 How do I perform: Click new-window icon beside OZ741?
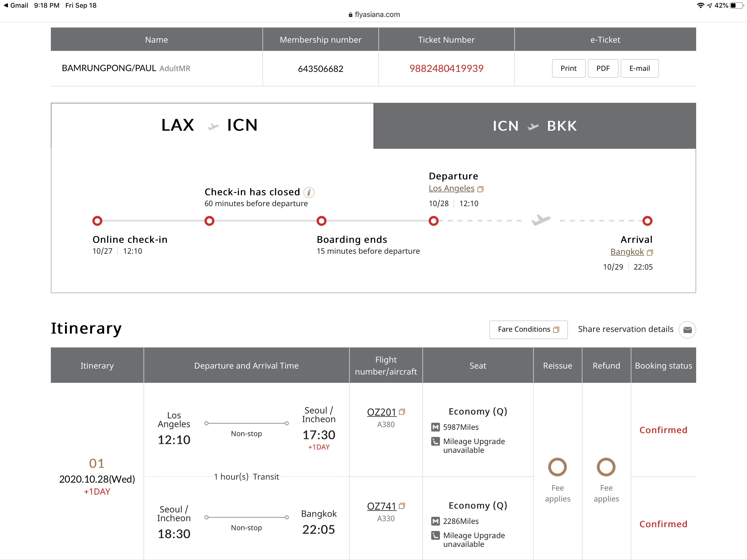pos(402,506)
